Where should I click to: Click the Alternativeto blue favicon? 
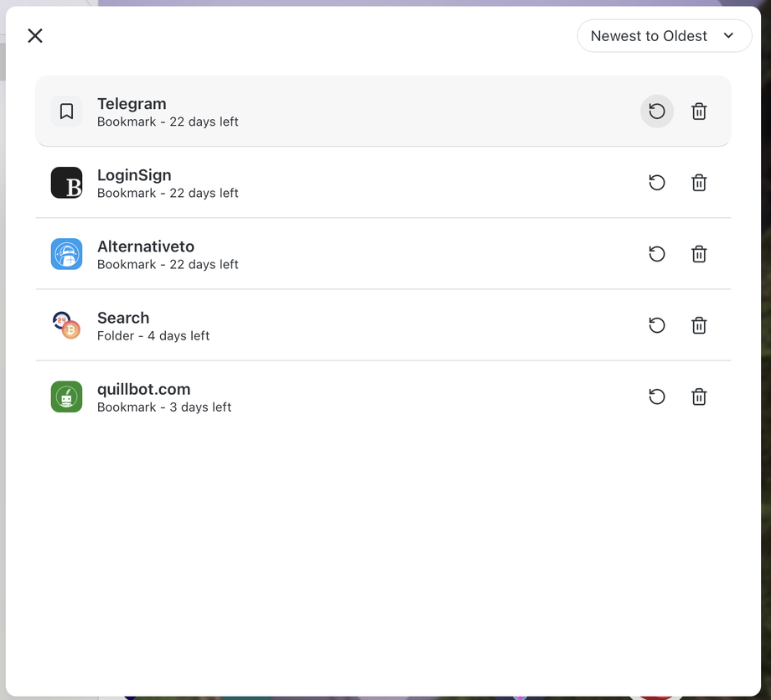click(66, 254)
